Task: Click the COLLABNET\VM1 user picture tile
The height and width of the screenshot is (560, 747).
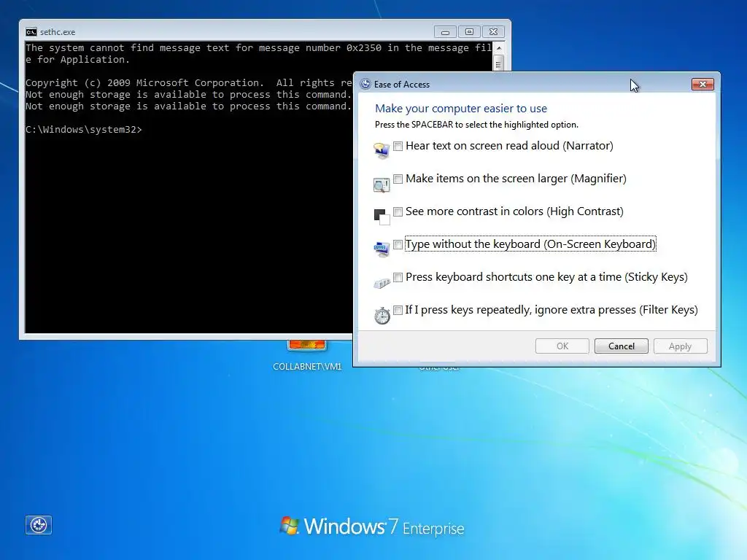Action: (307, 345)
